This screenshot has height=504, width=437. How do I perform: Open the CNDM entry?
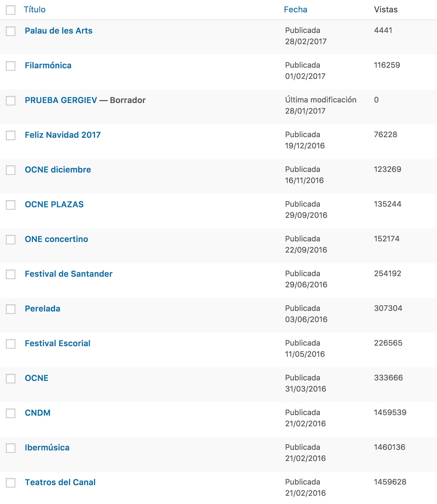[37, 413]
